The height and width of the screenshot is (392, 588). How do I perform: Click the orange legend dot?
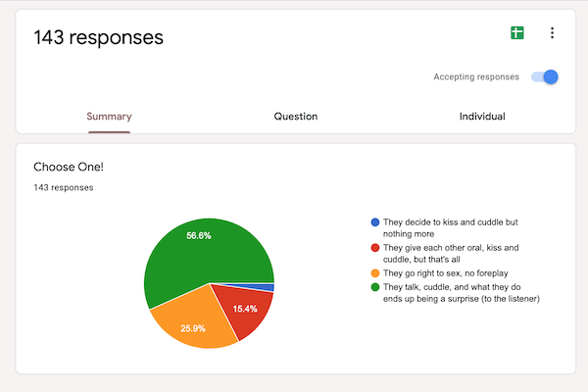pyautogui.click(x=375, y=273)
